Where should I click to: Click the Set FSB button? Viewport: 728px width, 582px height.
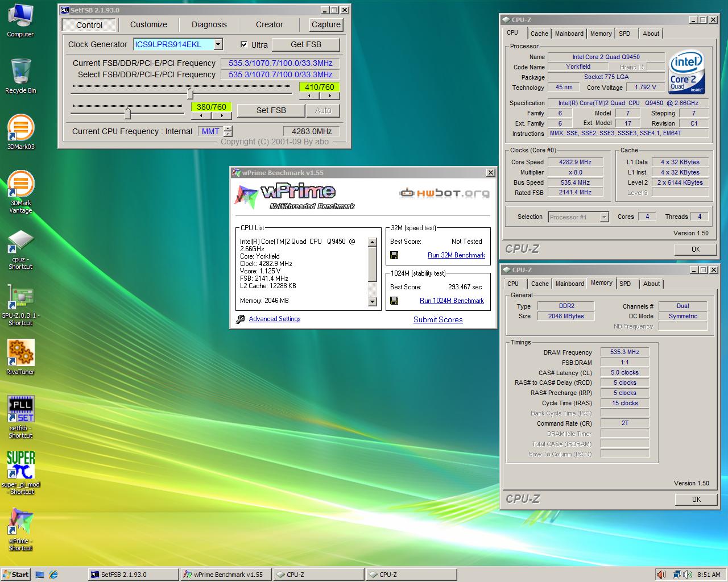[x=271, y=110]
